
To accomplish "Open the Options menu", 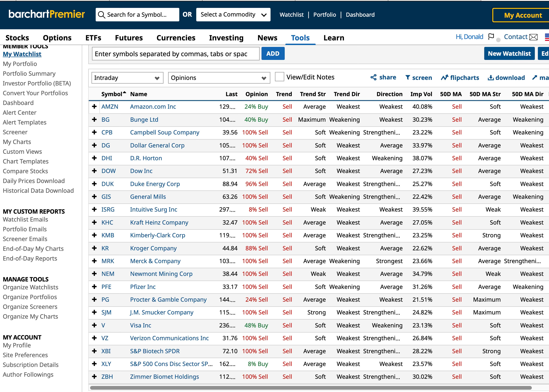I will click(x=57, y=38).
